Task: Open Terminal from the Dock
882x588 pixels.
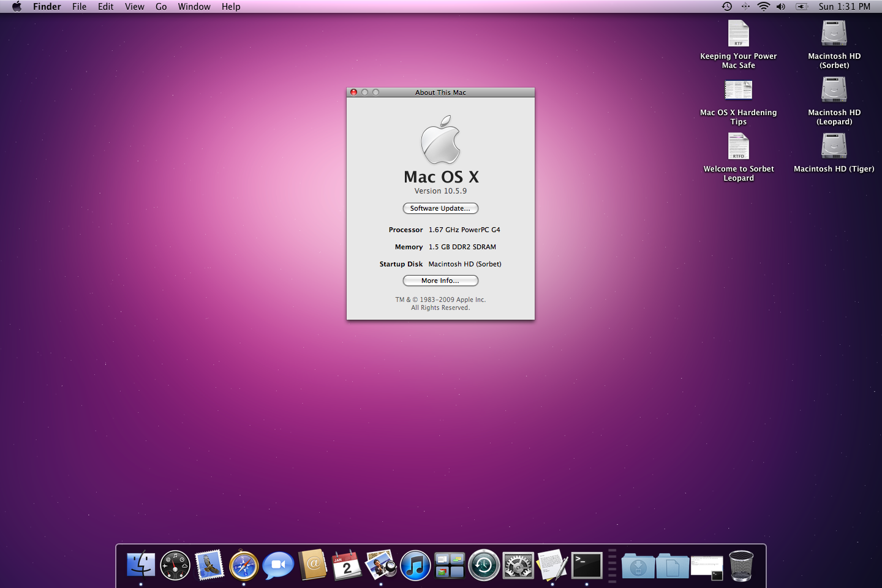Action: point(587,565)
